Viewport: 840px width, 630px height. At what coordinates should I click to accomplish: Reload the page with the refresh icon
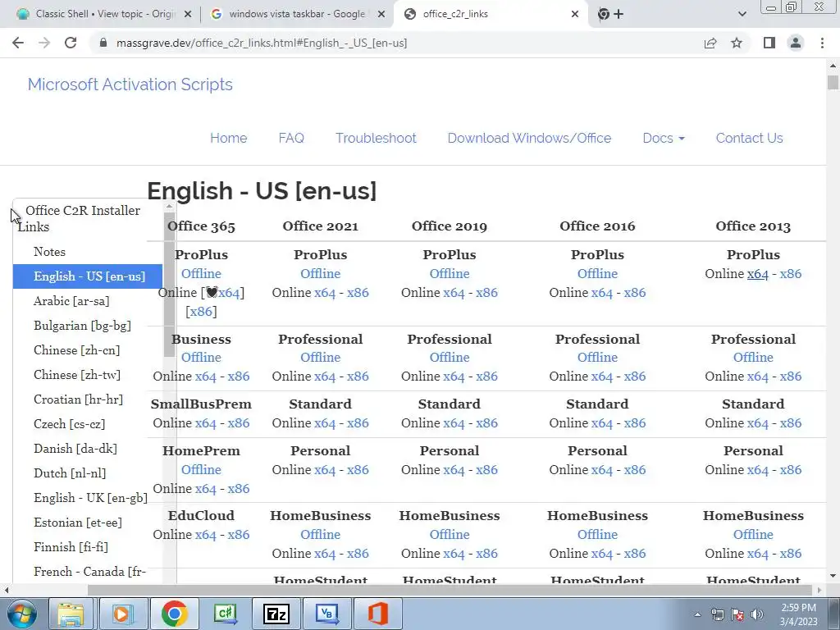(x=71, y=43)
